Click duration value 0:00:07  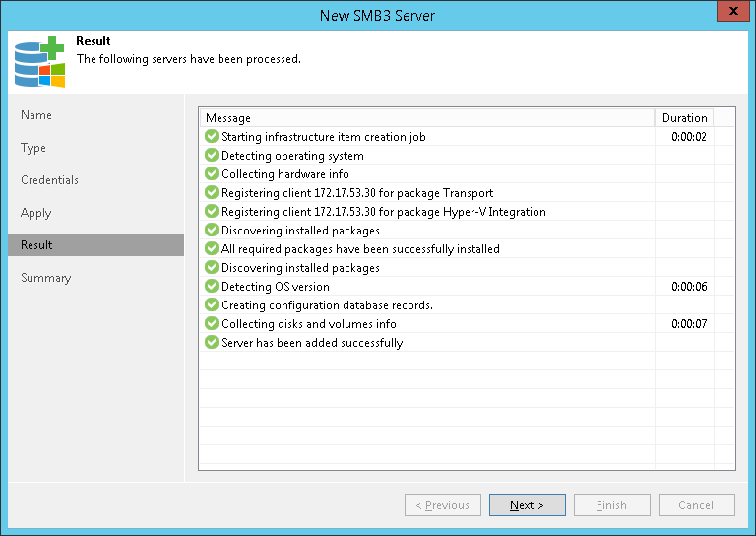pyautogui.click(x=689, y=324)
